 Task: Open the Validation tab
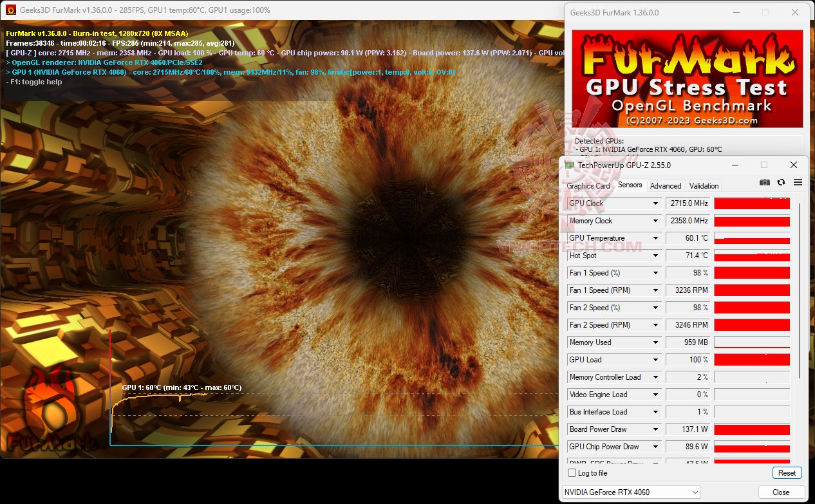[x=704, y=186]
